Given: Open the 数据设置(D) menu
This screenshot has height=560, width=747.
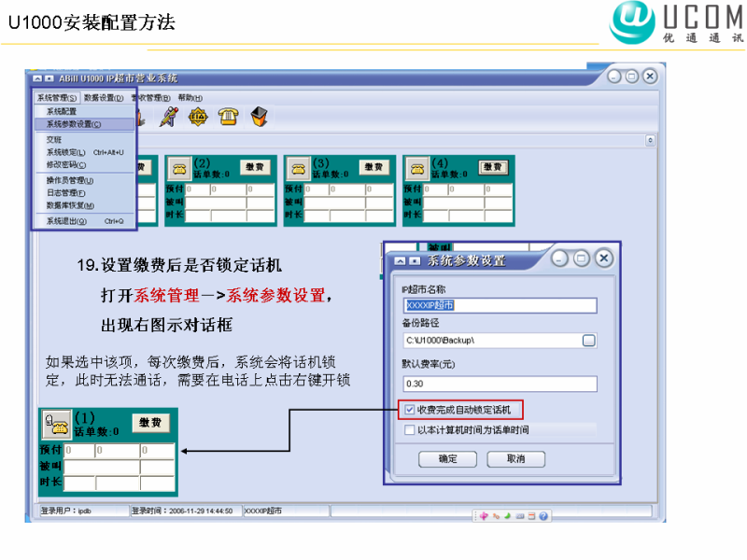Looking at the screenshot, I should click(x=104, y=98).
